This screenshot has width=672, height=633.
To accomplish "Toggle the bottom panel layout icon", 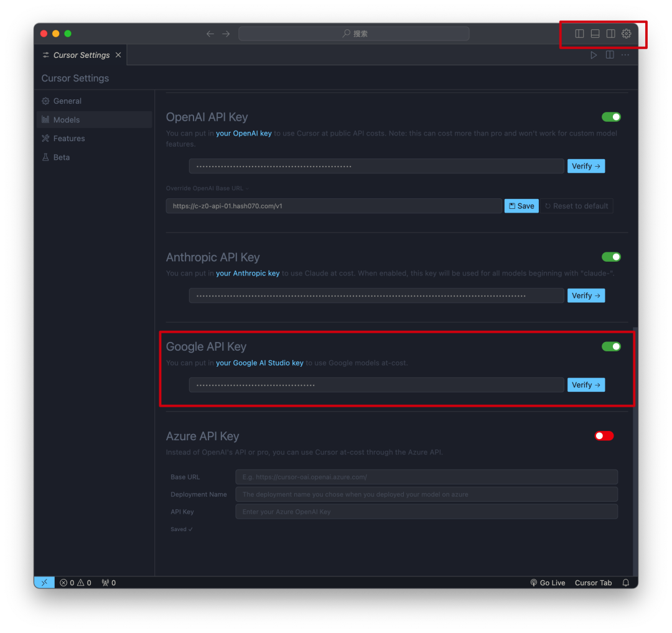I will tap(595, 34).
